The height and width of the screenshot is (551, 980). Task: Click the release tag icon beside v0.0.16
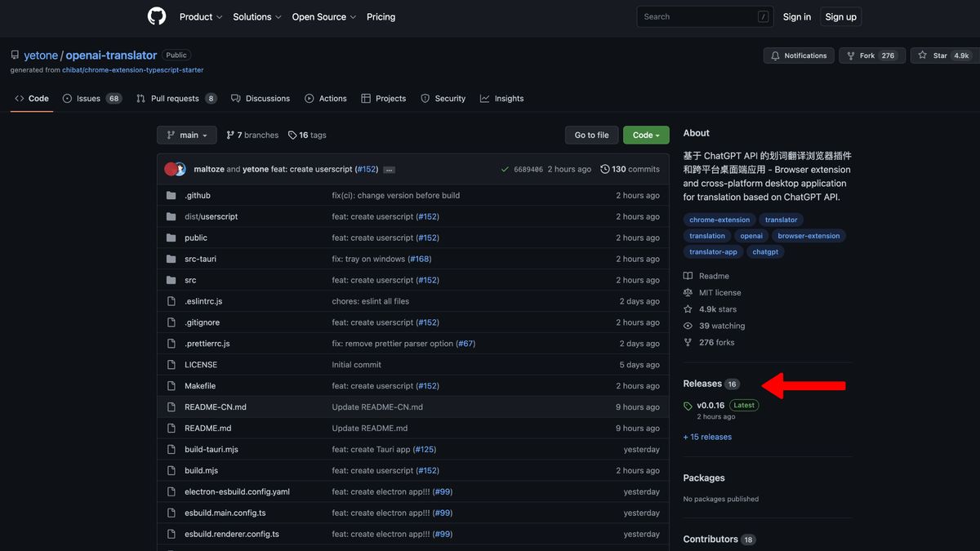pos(688,405)
